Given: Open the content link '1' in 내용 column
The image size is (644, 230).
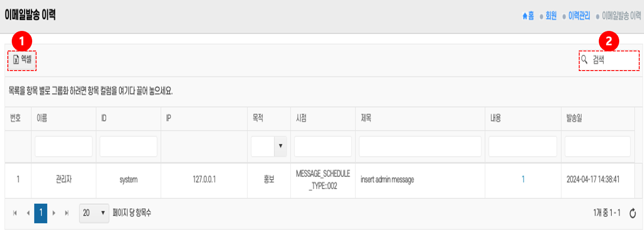Looking at the screenshot, I should pos(523,179).
